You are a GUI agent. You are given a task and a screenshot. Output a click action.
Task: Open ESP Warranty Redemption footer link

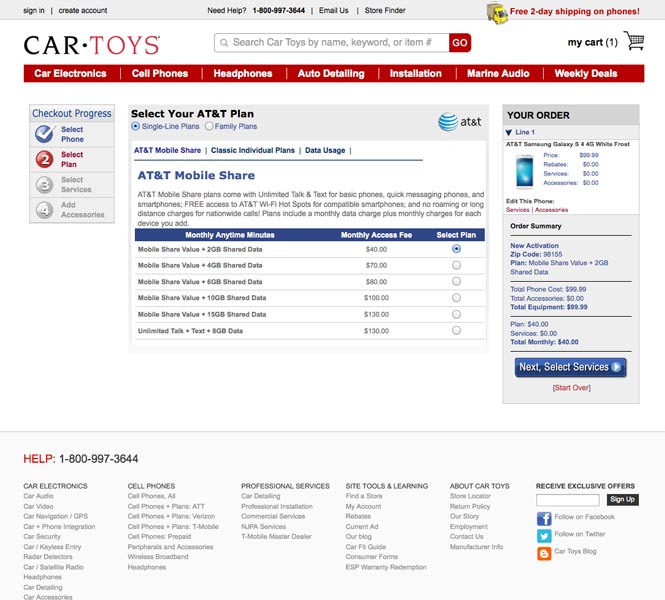click(386, 567)
